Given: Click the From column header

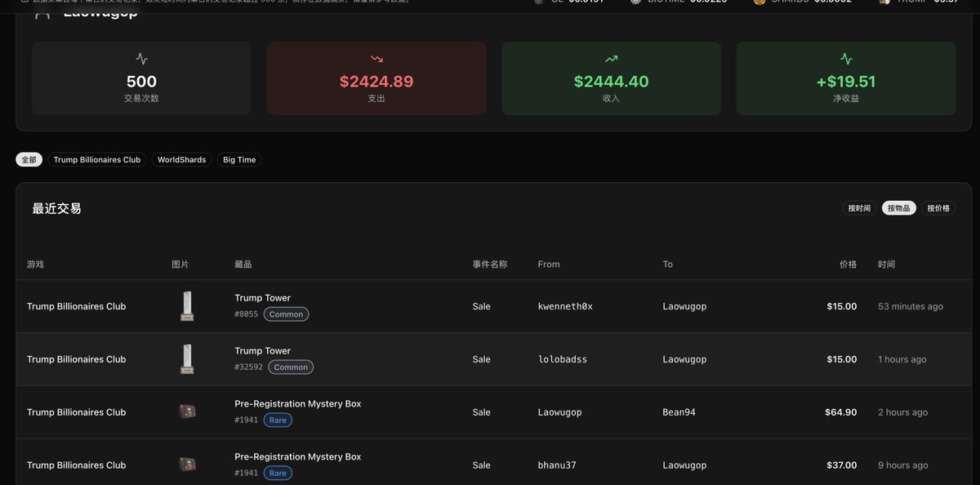Looking at the screenshot, I should tap(549, 265).
